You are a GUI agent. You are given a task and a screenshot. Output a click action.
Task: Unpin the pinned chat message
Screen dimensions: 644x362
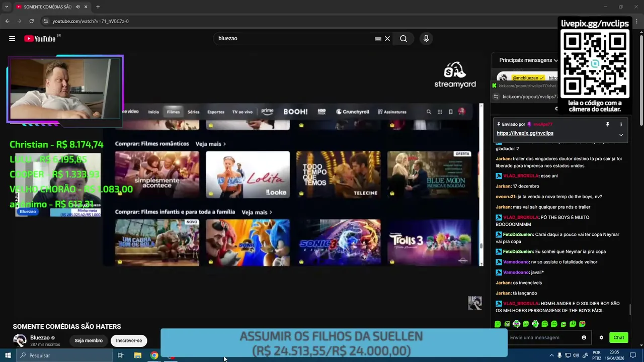pyautogui.click(x=607, y=124)
